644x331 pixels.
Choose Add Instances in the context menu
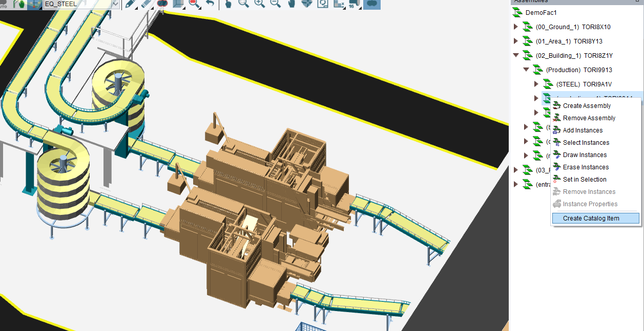[x=584, y=130]
